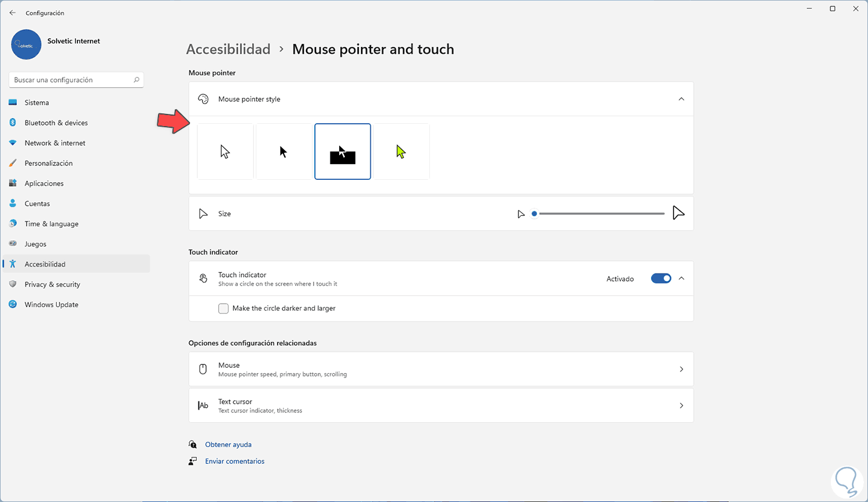Click the pointer Size slider track

point(602,214)
